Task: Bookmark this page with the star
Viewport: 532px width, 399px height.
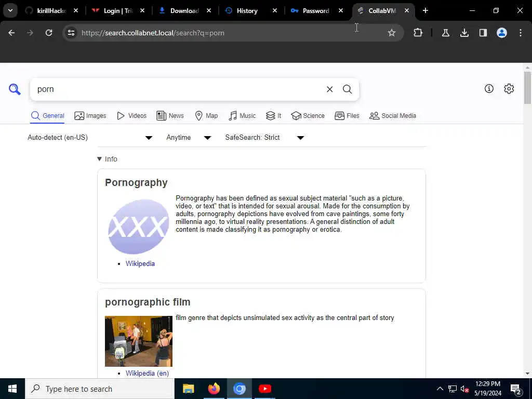Action: pyautogui.click(x=392, y=33)
